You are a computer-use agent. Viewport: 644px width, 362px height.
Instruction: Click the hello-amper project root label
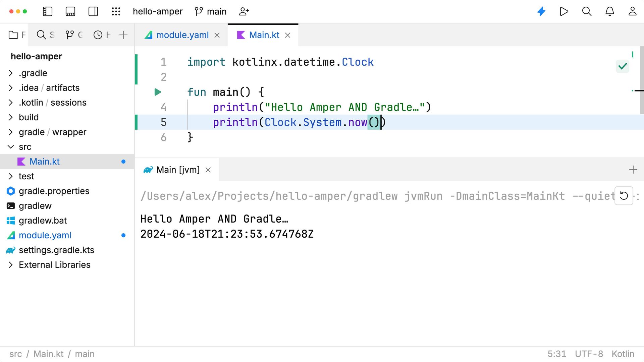(36, 56)
